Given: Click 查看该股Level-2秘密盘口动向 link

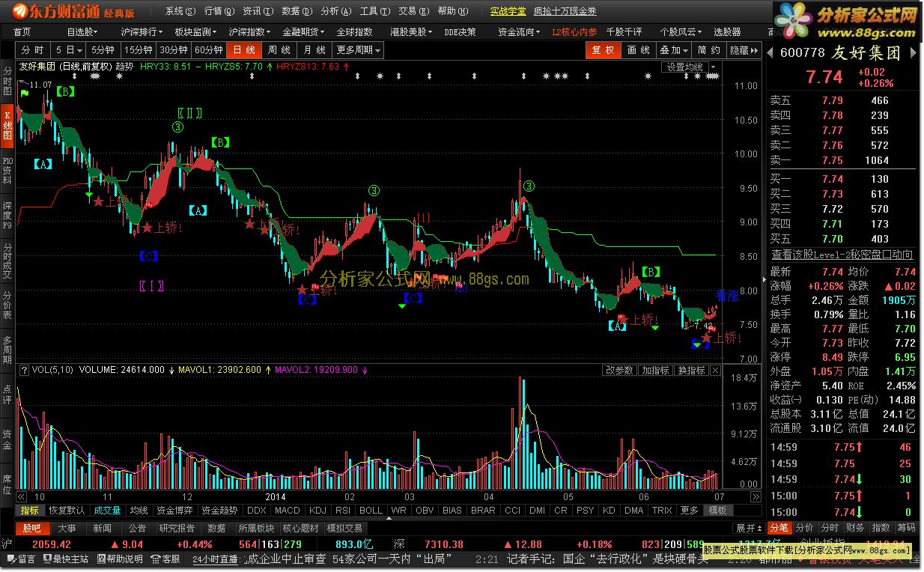Looking at the screenshot, I should (x=842, y=255).
